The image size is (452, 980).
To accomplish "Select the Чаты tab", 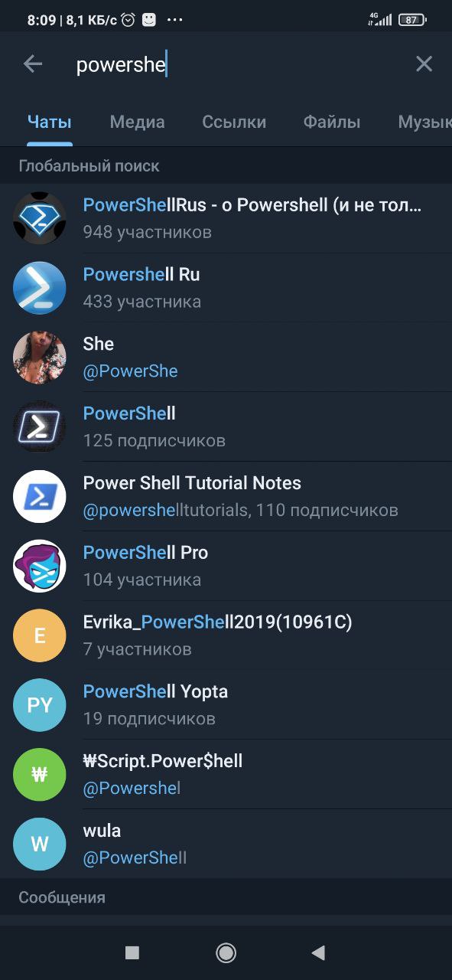I will 50,122.
